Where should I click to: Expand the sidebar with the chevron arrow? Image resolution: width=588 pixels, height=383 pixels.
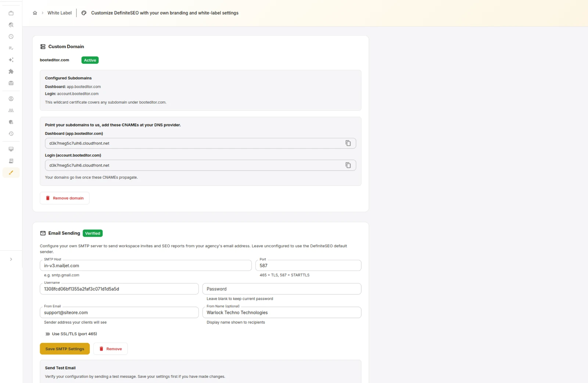coord(11,259)
